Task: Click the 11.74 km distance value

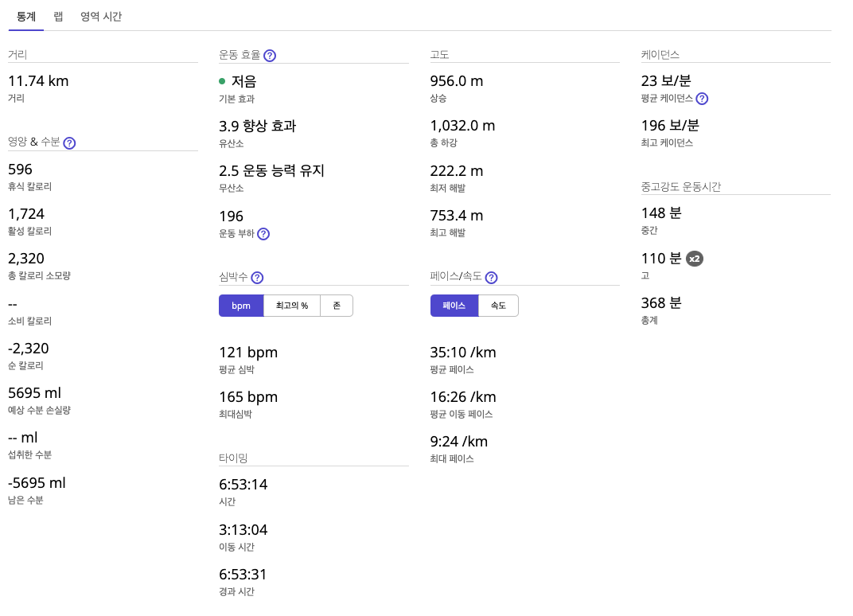Action: (x=37, y=81)
